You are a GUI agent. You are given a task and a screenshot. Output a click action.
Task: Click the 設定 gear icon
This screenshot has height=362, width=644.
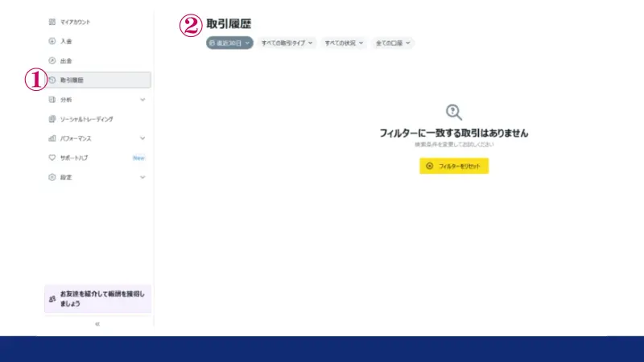point(52,177)
